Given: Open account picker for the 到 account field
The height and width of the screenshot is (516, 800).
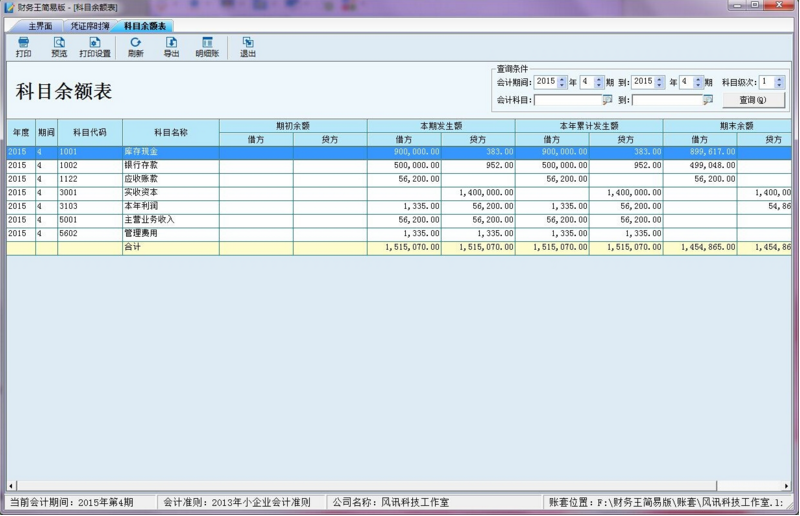Looking at the screenshot, I should [708, 100].
